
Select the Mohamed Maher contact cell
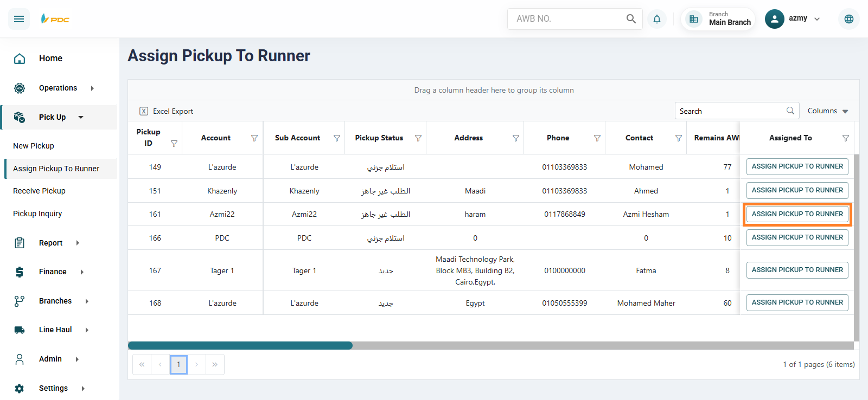pyautogui.click(x=646, y=303)
